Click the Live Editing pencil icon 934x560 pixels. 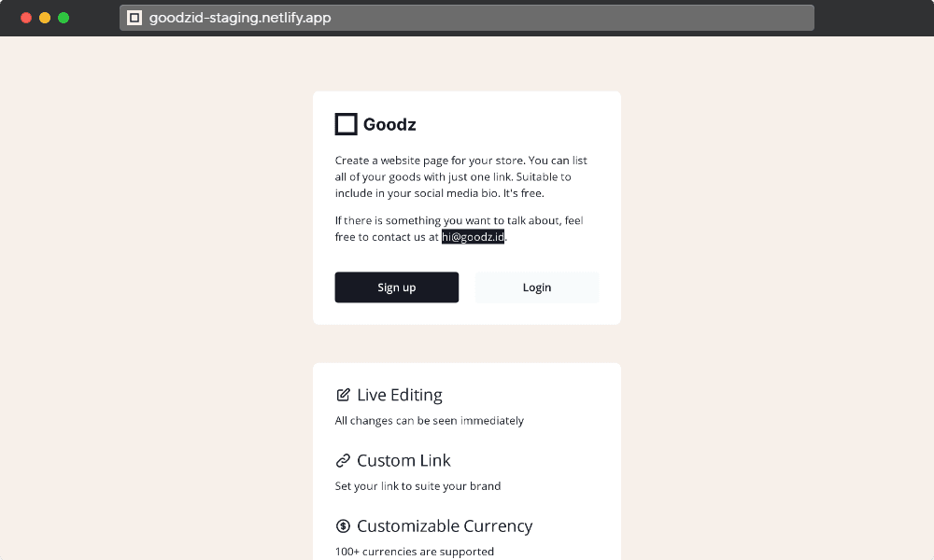tap(343, 395)
